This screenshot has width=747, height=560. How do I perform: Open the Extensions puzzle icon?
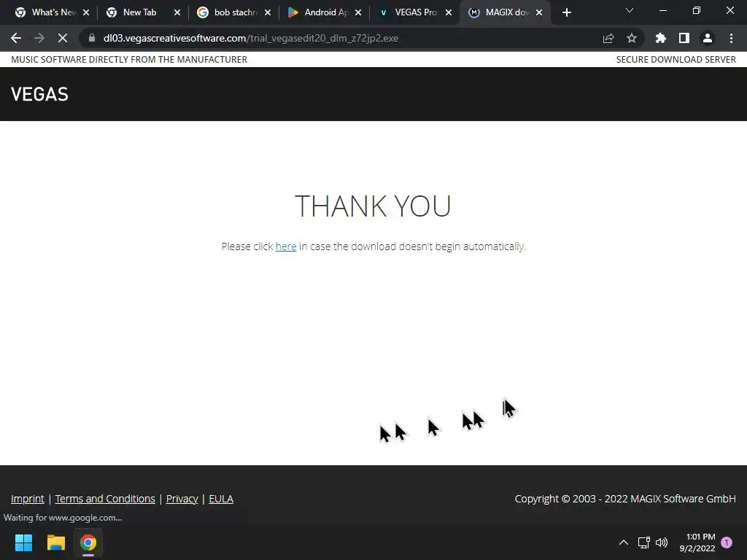click(x=661, y=38)
